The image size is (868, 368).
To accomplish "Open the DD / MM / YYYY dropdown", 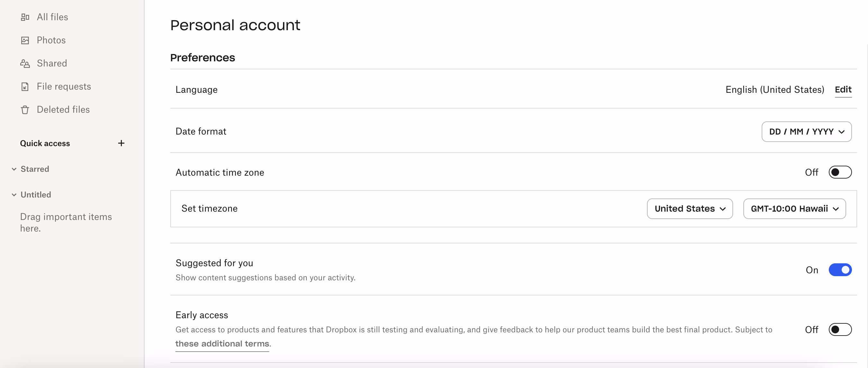I will pyautogui.click(x=806, y=132).
